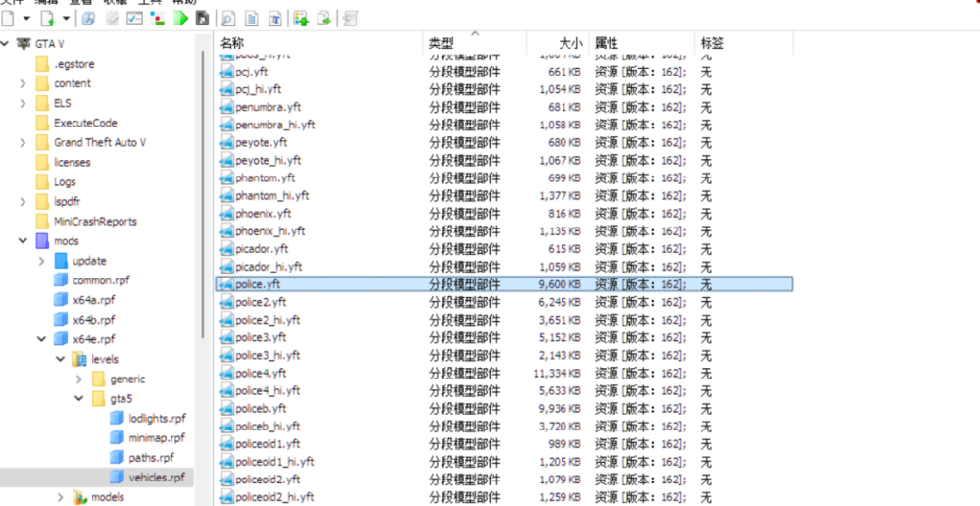Viewport: 980px width, 506px height.
Task: Click the greyed-out gear toolbar icon
Action: [112, 19]
